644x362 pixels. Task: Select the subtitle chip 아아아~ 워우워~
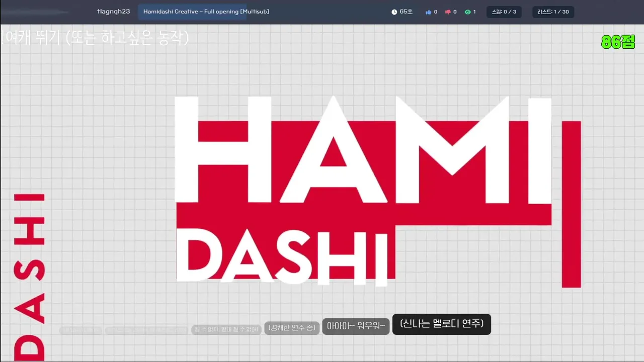pos(356,326)
